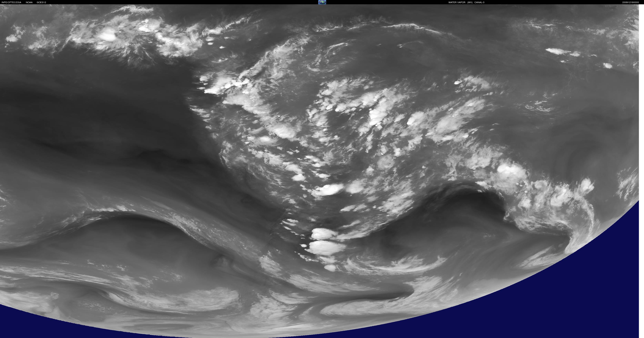Click the CPTEC logo in the header
This screenshot has height=338, width=644.
point(322,2)
